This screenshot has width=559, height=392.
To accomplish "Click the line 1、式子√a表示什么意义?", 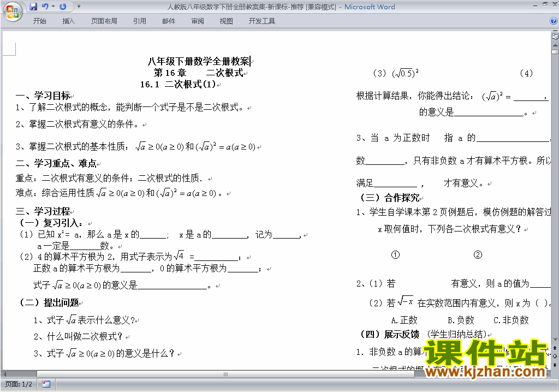I will [84, 320].
